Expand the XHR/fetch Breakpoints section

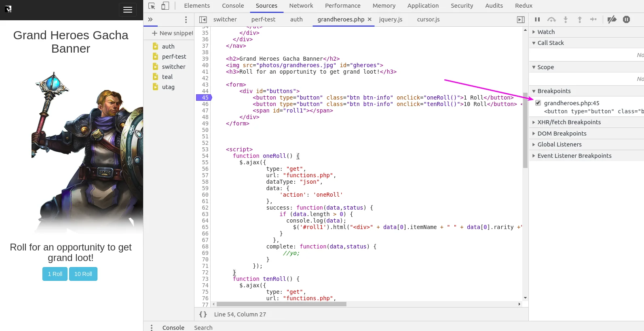click(569, 122)
